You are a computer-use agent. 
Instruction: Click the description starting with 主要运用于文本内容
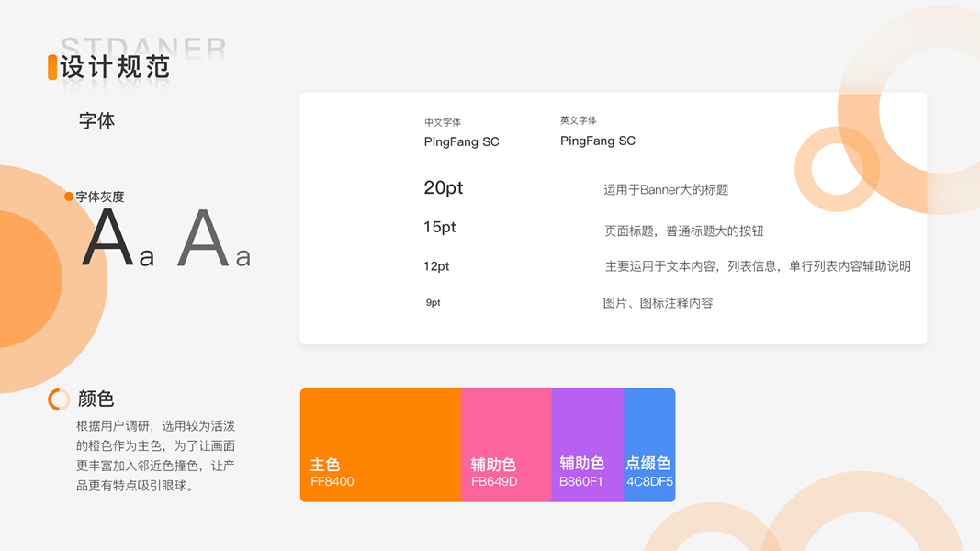pos(758,266)
